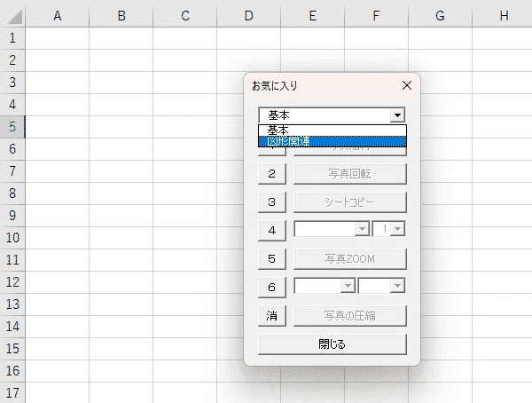
Task: Click cell B3 in the worksheet
Action: tap(121, 83)
